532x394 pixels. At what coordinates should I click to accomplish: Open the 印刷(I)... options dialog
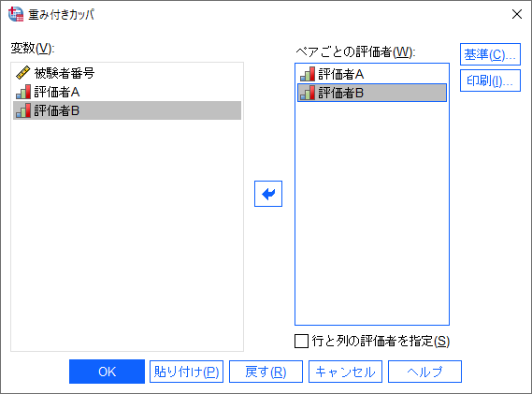pos(490,80)
